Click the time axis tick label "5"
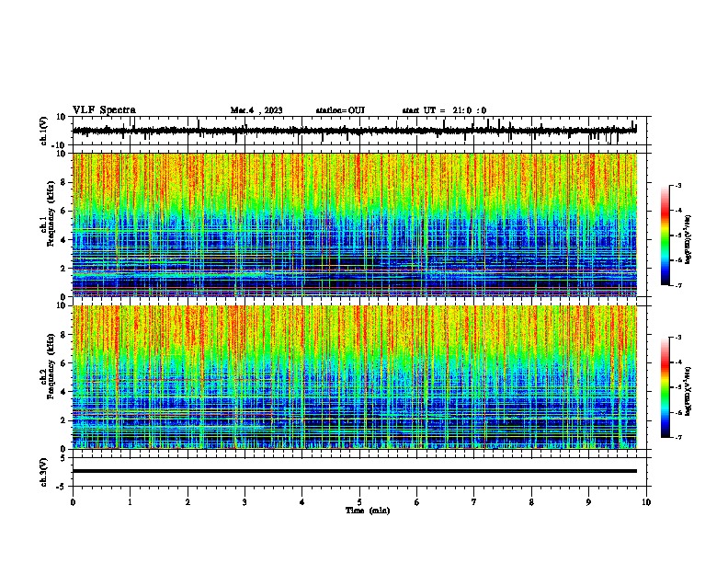 (359, 502)
